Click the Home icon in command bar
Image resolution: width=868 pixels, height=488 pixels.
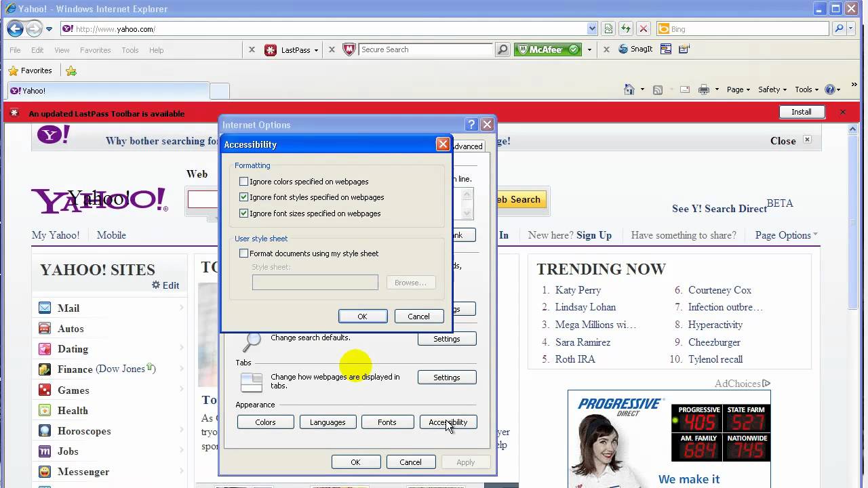tap(629, 89)
